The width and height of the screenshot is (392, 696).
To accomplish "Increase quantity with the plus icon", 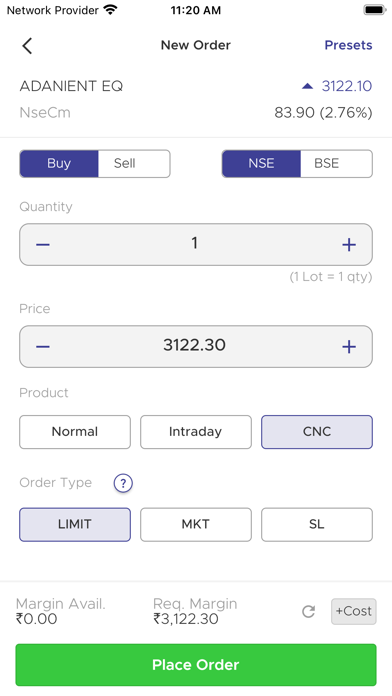I will pos(349,245).
